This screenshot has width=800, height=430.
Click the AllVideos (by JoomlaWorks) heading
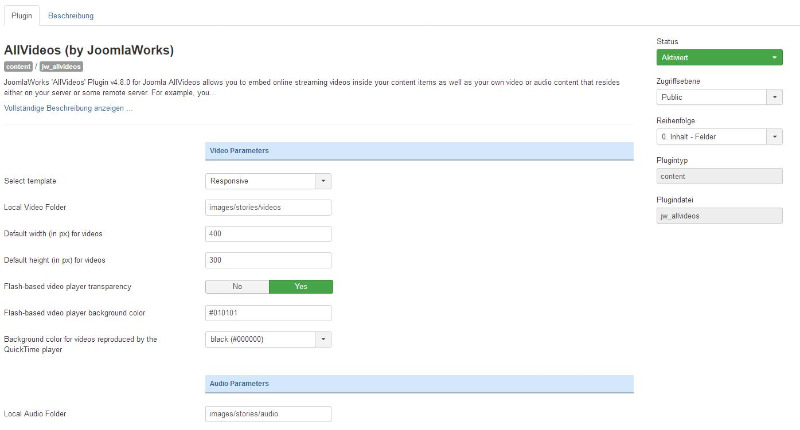tap(89, 50)
